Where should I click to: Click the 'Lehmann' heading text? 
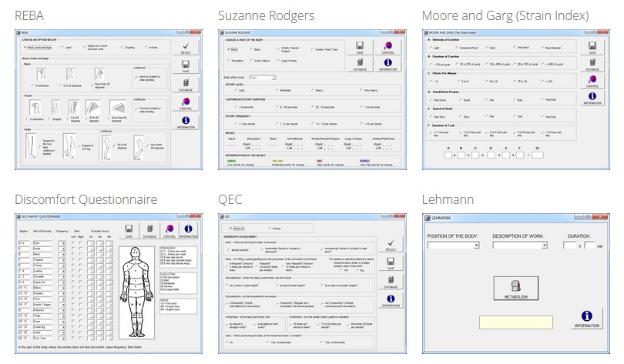click(x=448, y=199)
